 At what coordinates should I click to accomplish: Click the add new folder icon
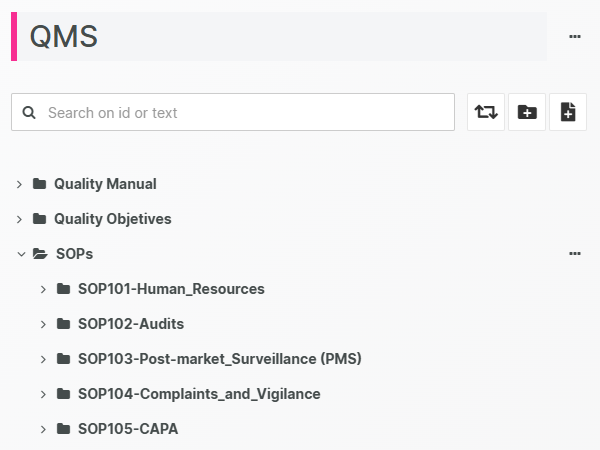(x=527, y=112)
